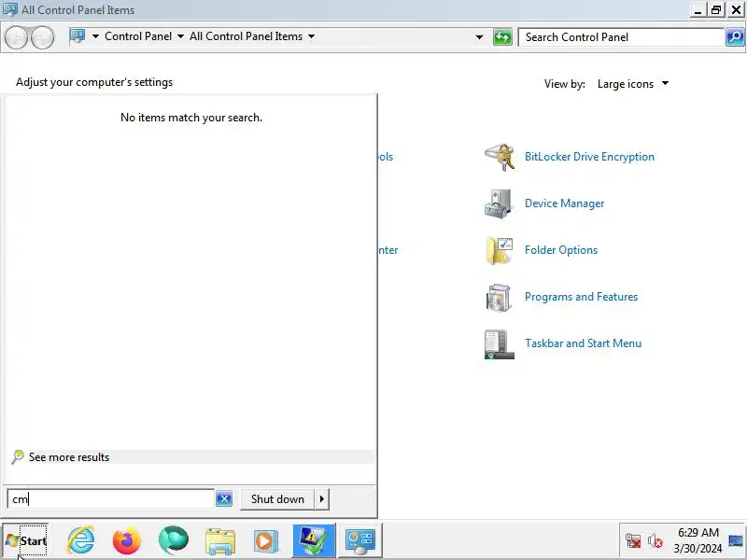The image size is (747, 560).
Task: Click into the Start menu search field
Action: [110, 499]
